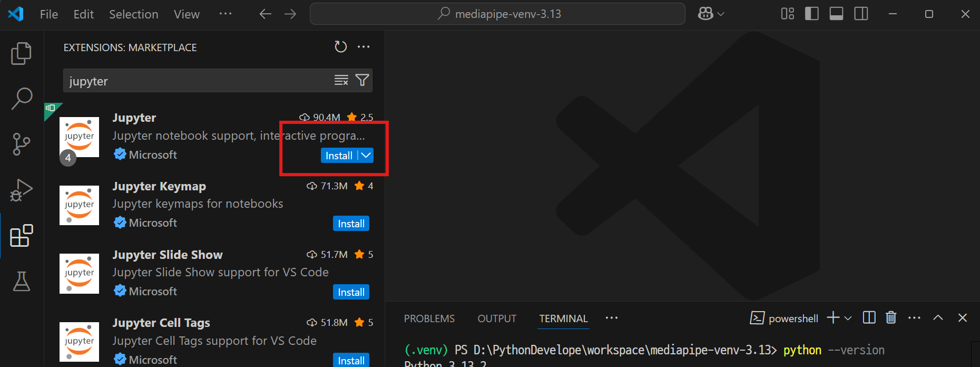
Task: Click the python --version command text
Action: [x=834, y=350]
